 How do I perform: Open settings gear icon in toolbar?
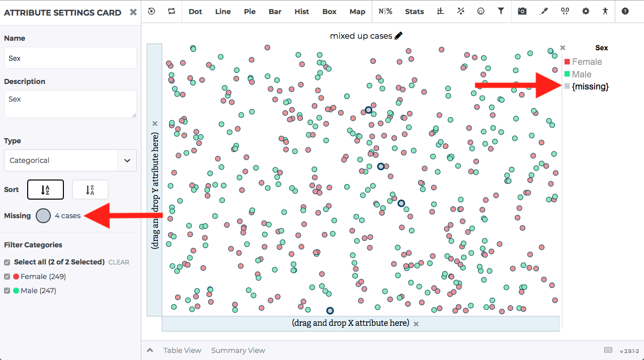[x=586, y=11]
